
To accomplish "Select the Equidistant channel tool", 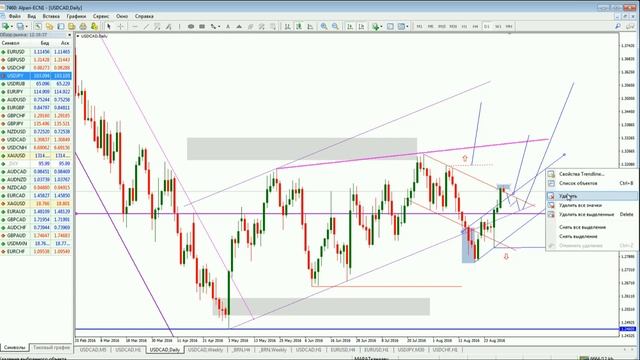I will tap(157, 26).
